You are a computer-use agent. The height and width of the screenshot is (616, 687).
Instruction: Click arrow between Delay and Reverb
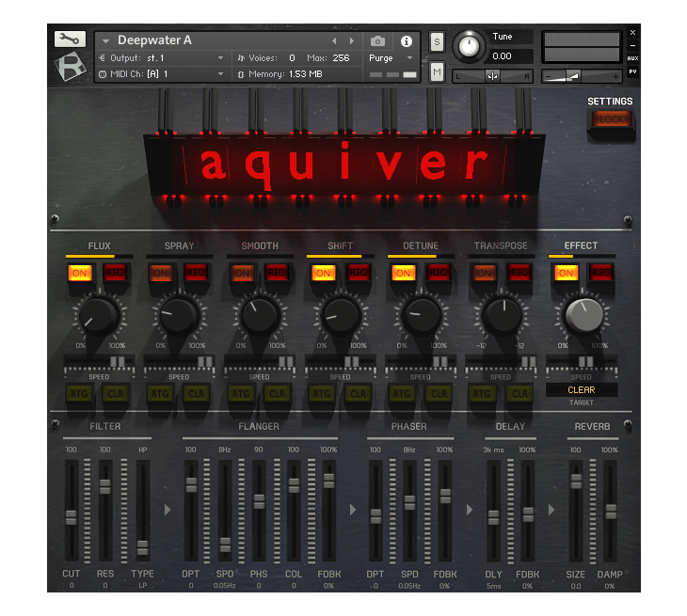click(x=551, y=510)
